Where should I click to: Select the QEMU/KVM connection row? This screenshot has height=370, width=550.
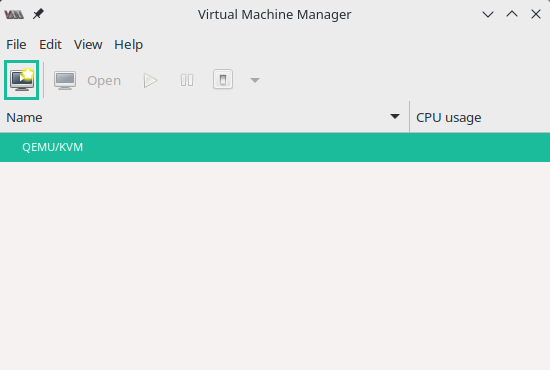pyautogui.click(x=275, y=147)
